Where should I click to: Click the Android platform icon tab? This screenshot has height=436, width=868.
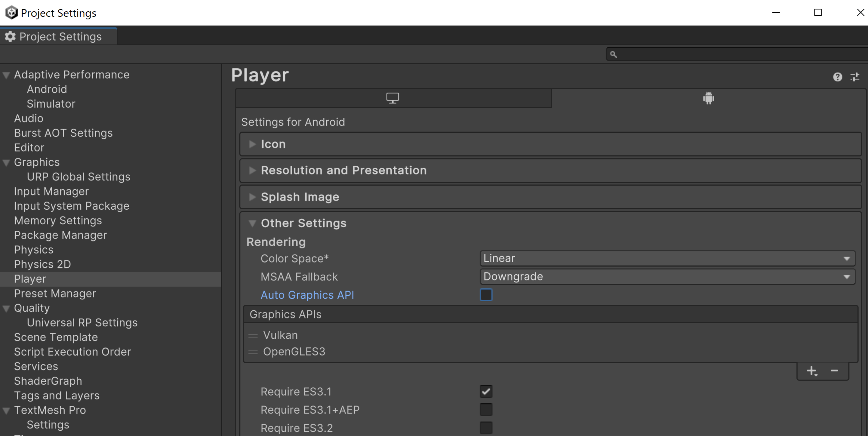tap(709, 99)
